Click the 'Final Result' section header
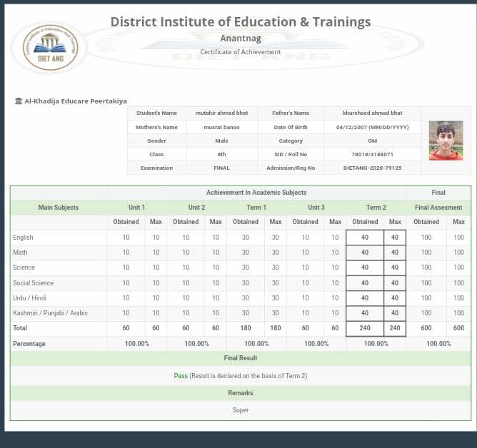This screenshot has height=448, width=477. (241, 358)
